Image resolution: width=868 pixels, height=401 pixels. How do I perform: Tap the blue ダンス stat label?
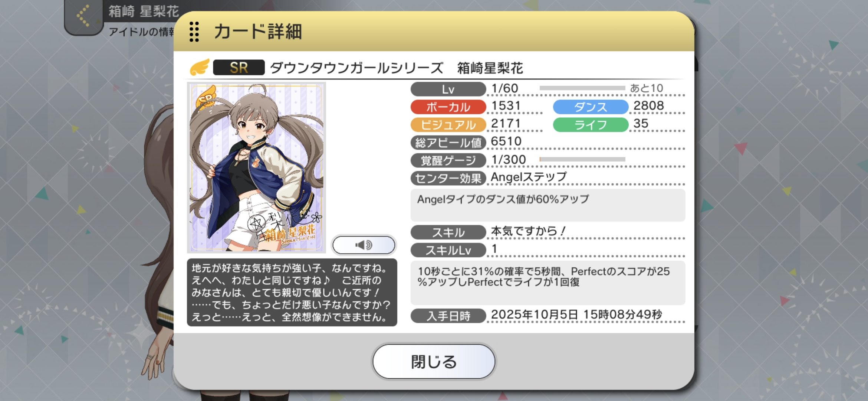[591, 107]
